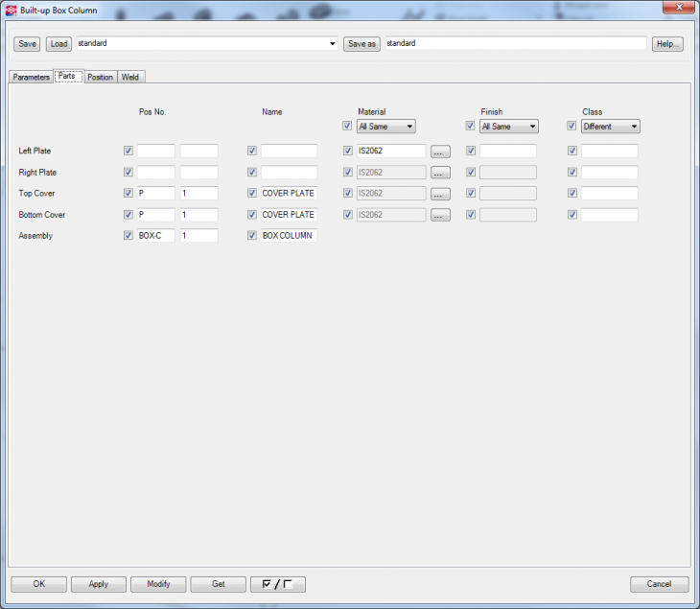Open material browser for Bottom Cover
The height and width of the screenshot is (609, 700).
point(440,215)
